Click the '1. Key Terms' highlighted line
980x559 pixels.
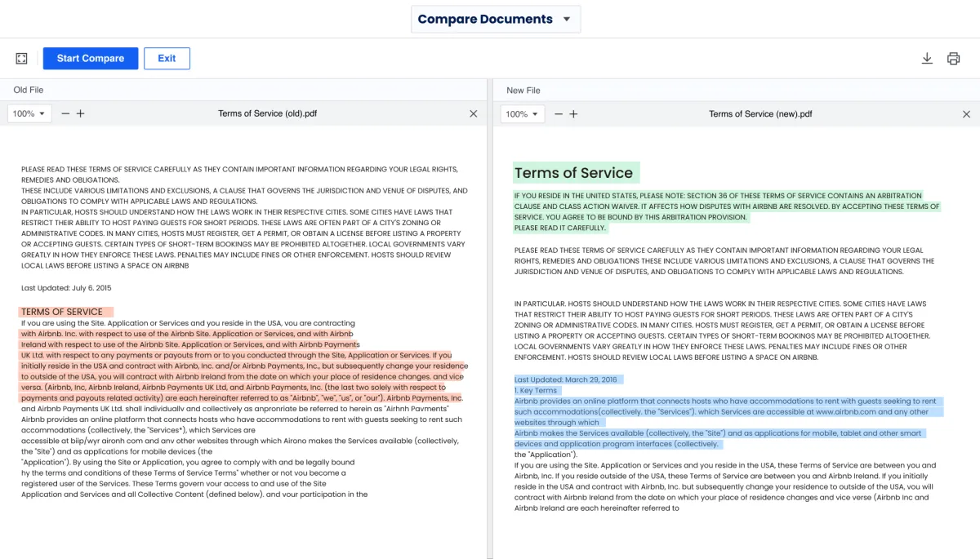pyautogui.click(x=536, y=390)
